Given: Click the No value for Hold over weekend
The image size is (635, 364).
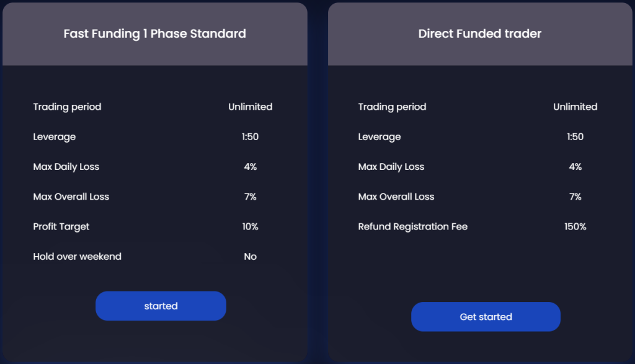Looking at the screenshot, I should 250,256.
